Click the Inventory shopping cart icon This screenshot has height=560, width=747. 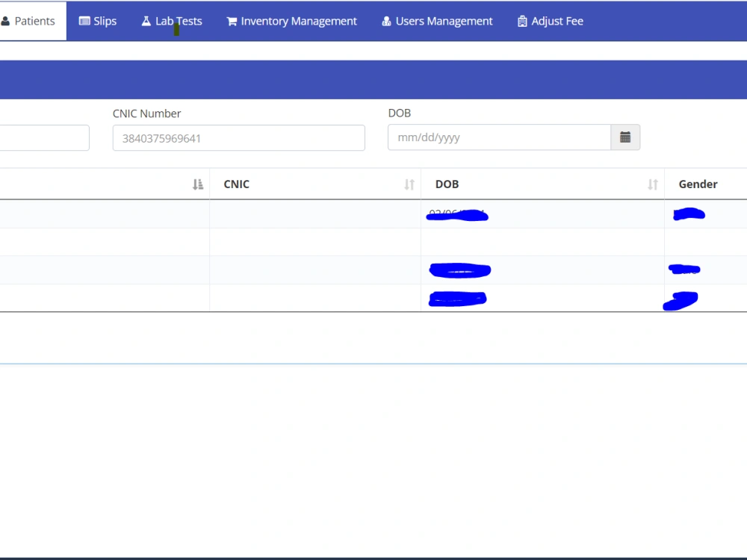pyautogui.click(x=232, y=22)
